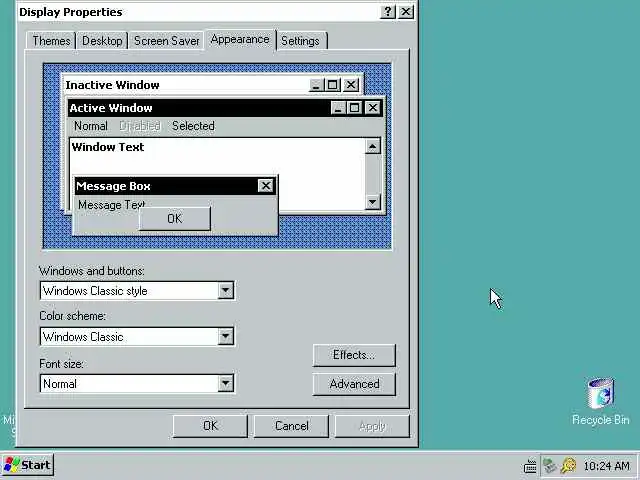This screenshot has height=480, width=640.
Task: Click the Windows and buttons label
Action: click(92, 271)
